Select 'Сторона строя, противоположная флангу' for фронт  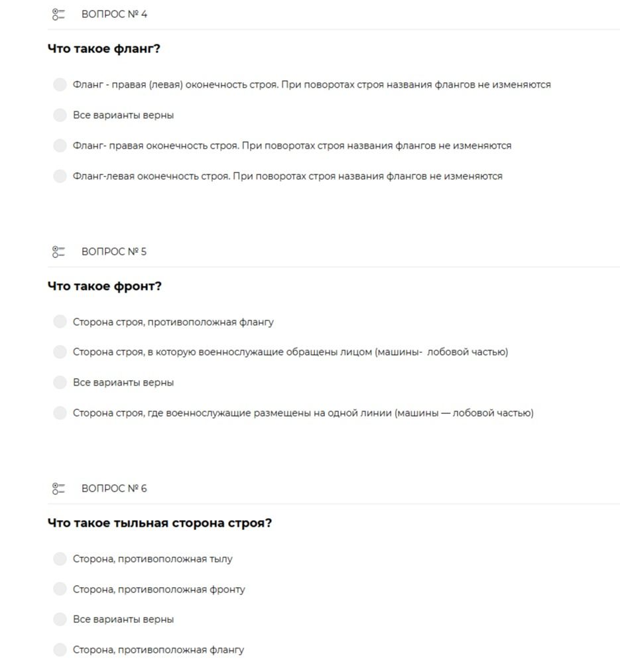60,322
